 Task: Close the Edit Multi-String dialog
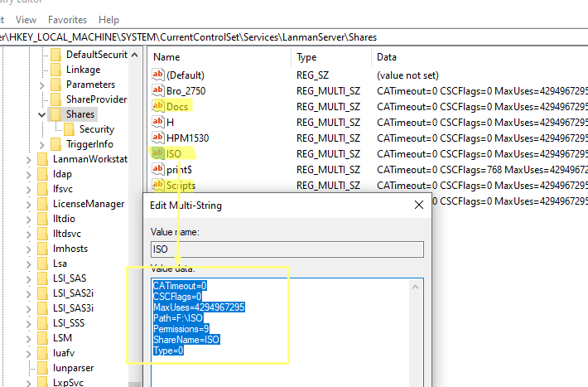417,204
